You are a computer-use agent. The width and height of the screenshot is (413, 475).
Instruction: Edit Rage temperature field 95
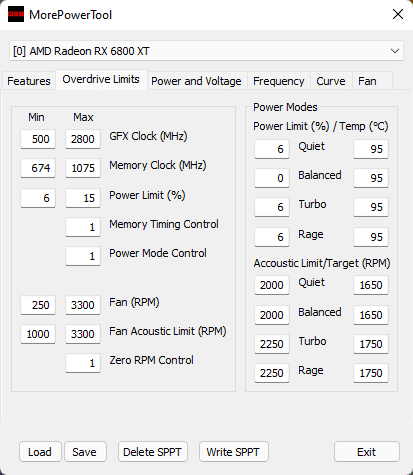tap(371, 237)
